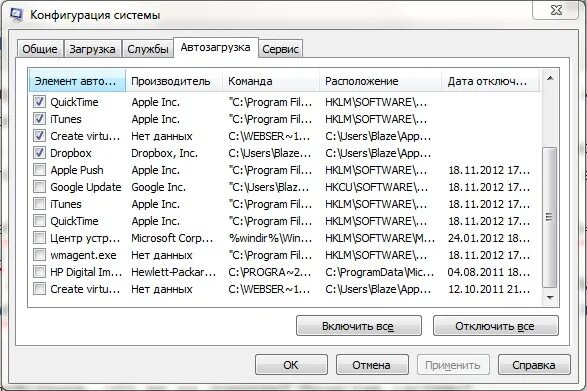Click the Microsoft Corp... manufacturer cell
587x391 pixels.
(x=172, y=238)
